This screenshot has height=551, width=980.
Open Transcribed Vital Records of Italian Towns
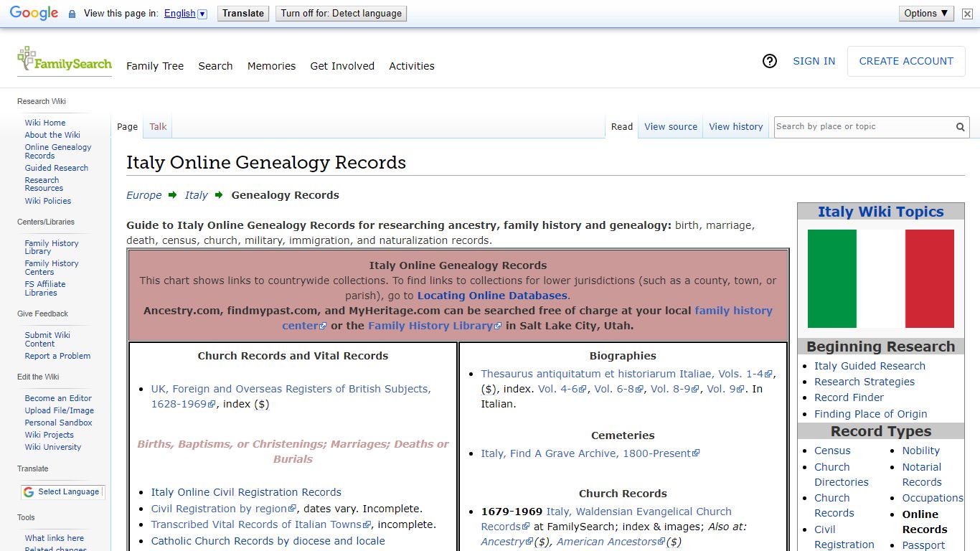[260, 524]
